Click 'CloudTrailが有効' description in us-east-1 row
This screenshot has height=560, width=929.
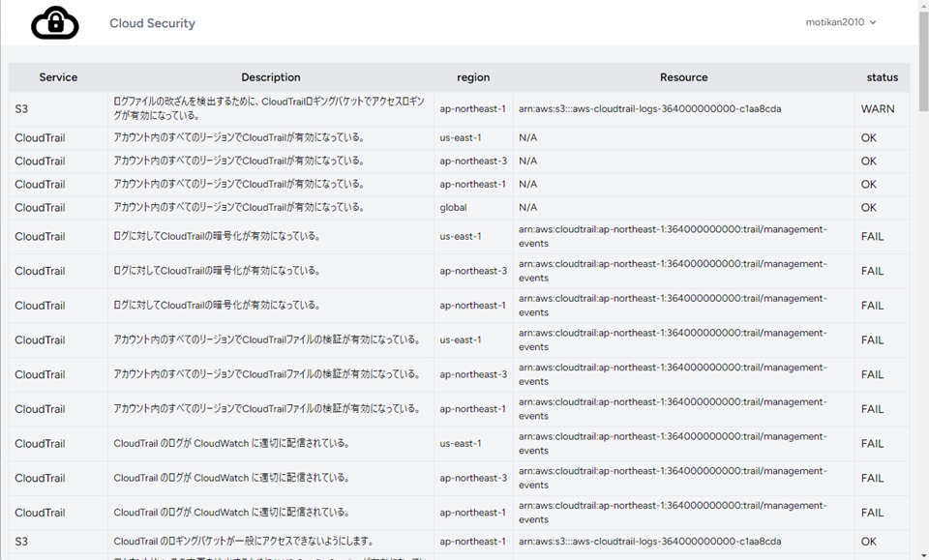coord(239,137)
